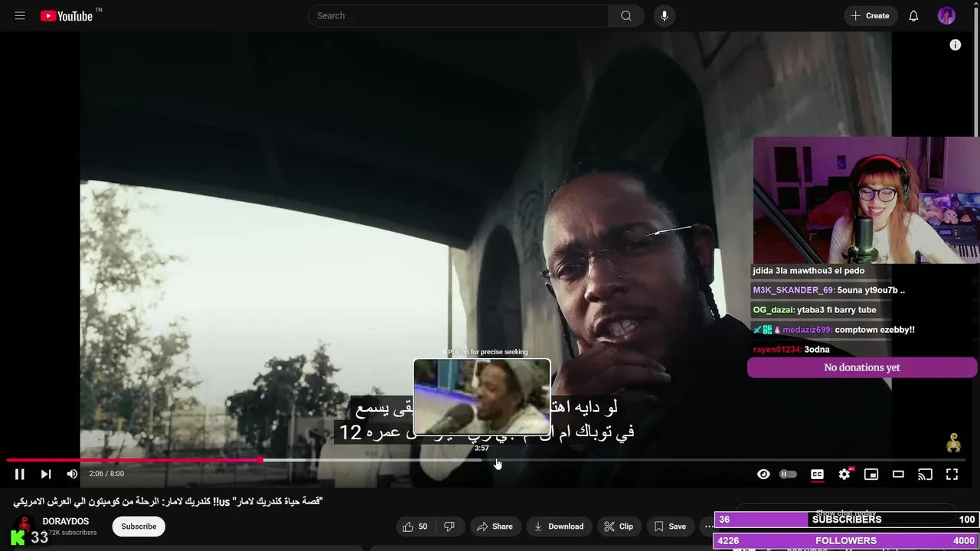Open the Create menu button
The image size is (980, 551).
[870, 15]
